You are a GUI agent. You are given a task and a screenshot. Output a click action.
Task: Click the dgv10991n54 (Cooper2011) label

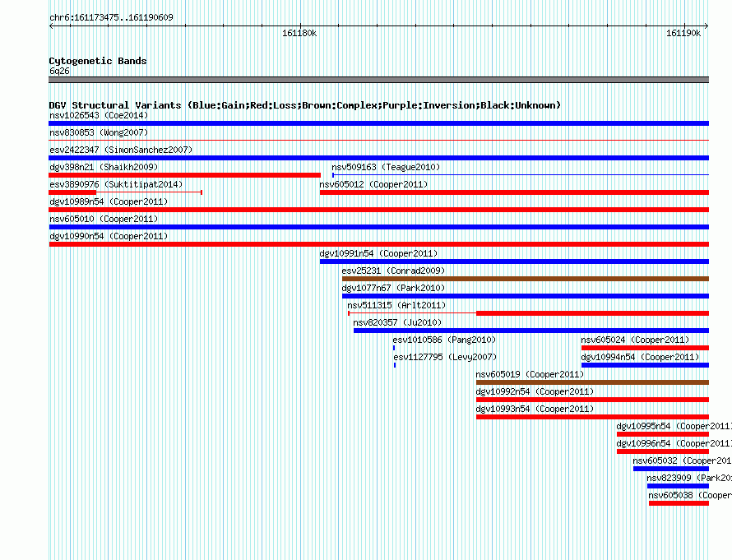378,253
